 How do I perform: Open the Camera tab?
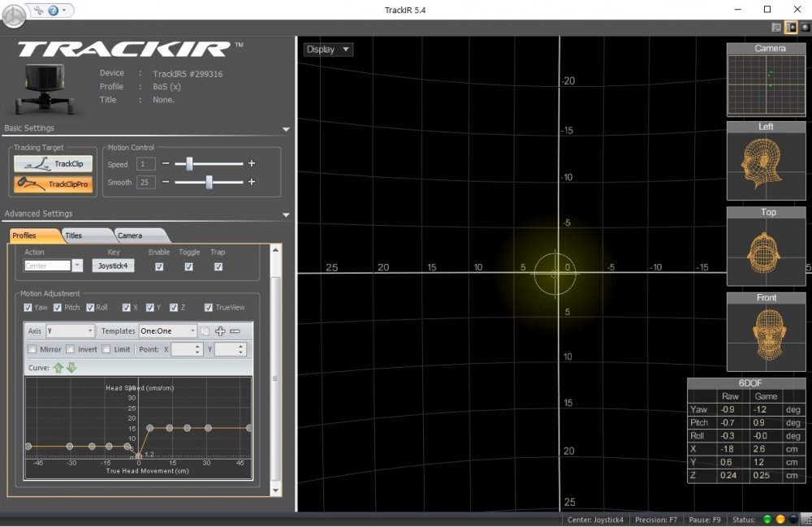point(130,235)
